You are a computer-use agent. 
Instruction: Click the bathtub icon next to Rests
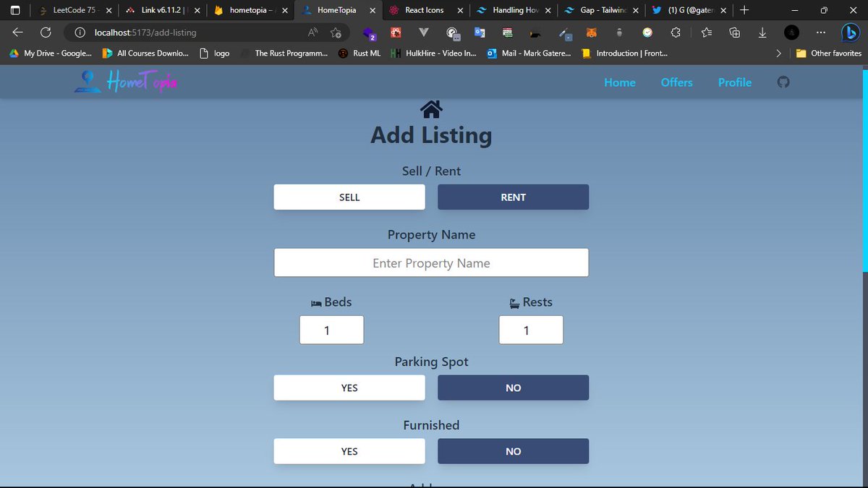514,304
